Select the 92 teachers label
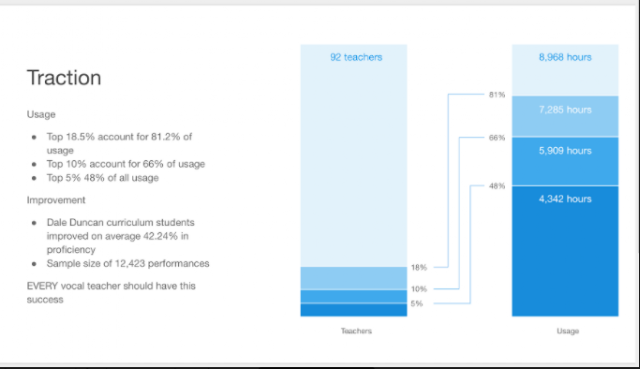 click(x=356, y=57)
